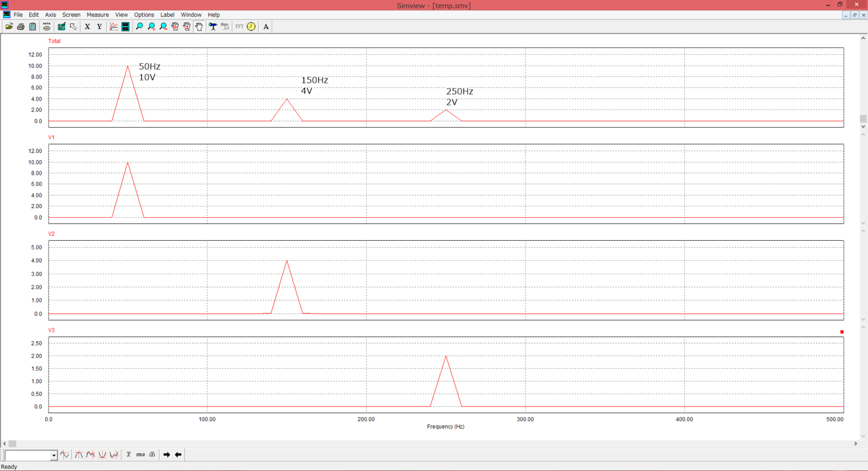Open the Label menu

click(x=167, y=15)
